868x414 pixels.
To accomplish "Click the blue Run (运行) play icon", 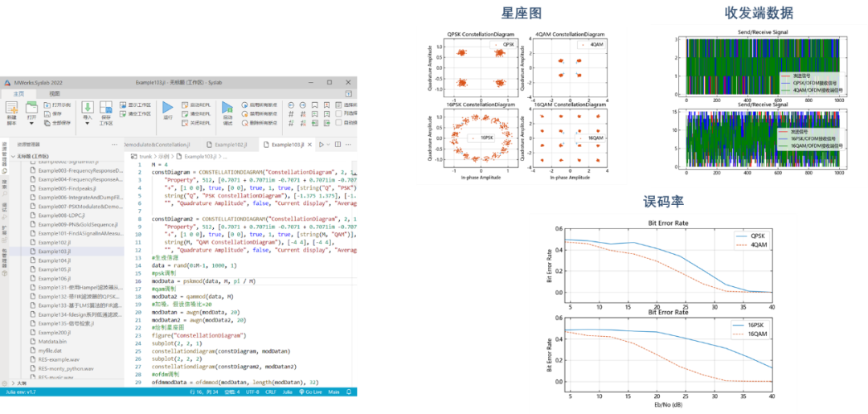I will point(167,108).
